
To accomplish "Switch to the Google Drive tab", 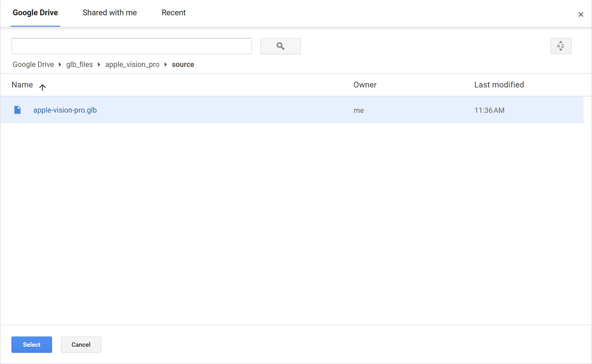I will (x=35, y=13).
